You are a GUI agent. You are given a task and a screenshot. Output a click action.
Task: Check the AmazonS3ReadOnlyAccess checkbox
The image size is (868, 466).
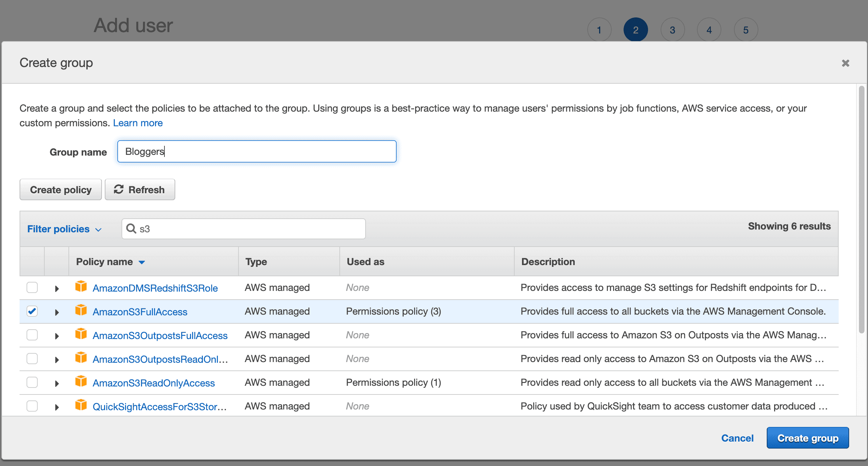[x=32, y=382]
